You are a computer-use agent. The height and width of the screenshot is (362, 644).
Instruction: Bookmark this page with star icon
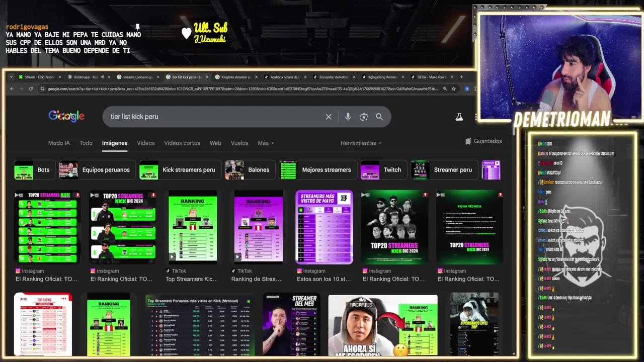coord(453,89)
